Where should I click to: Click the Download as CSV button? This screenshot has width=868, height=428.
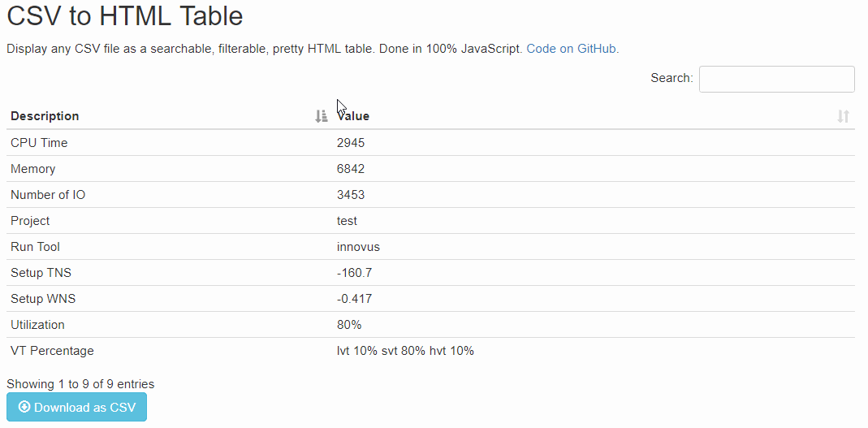tap(76, 408)
